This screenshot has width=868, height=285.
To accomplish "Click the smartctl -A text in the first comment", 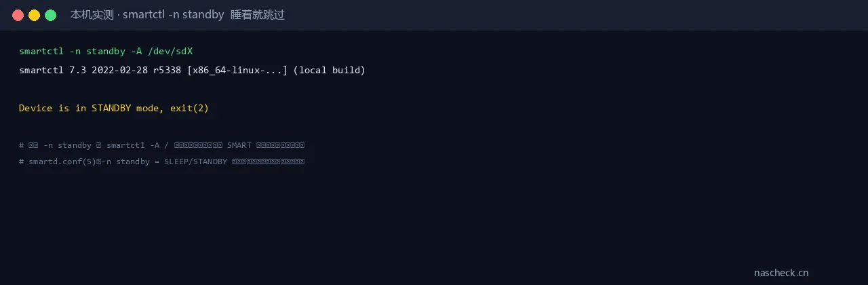I will point(133,145).
